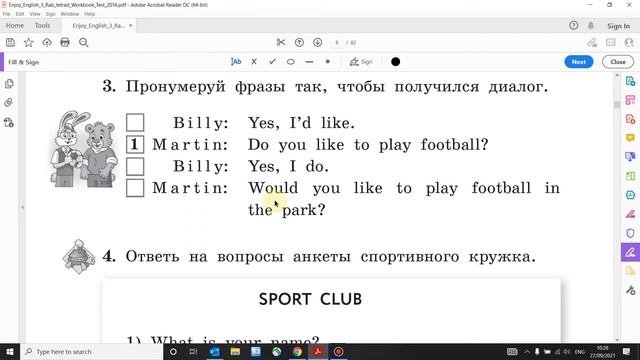Image resolution: width=640 pixels, height=360 pixels.
Task: Select the line annotation tool
Action: point(309,62)
